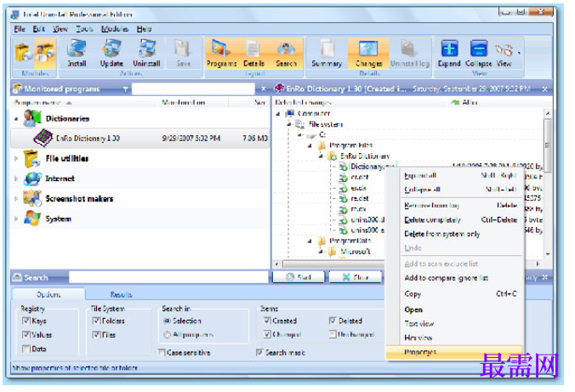This screenshot has width=575, height=392.
Task: Toggle the File System Folders checkbox
Action: 96,321
